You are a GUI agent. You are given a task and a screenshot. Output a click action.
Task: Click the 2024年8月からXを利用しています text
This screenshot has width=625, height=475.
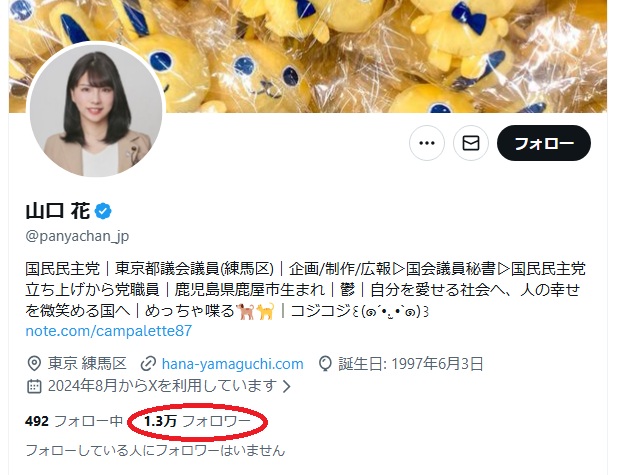(163, 386)
